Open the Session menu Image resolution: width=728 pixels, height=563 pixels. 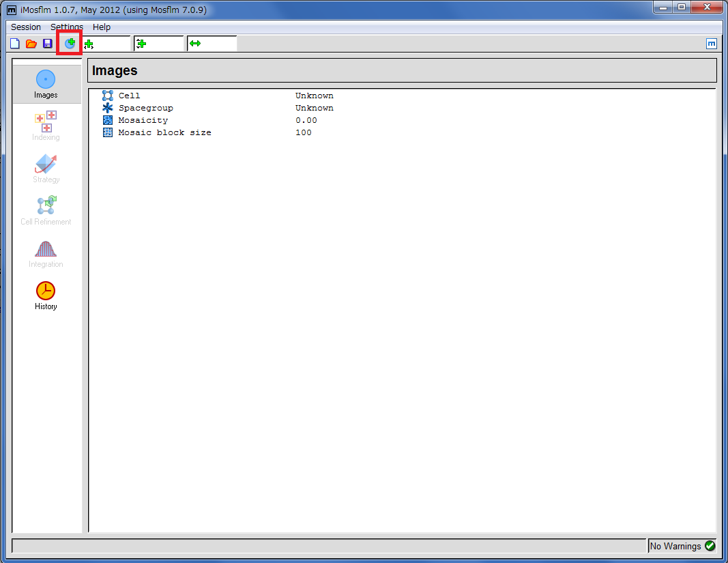click(x=26, y=27)
